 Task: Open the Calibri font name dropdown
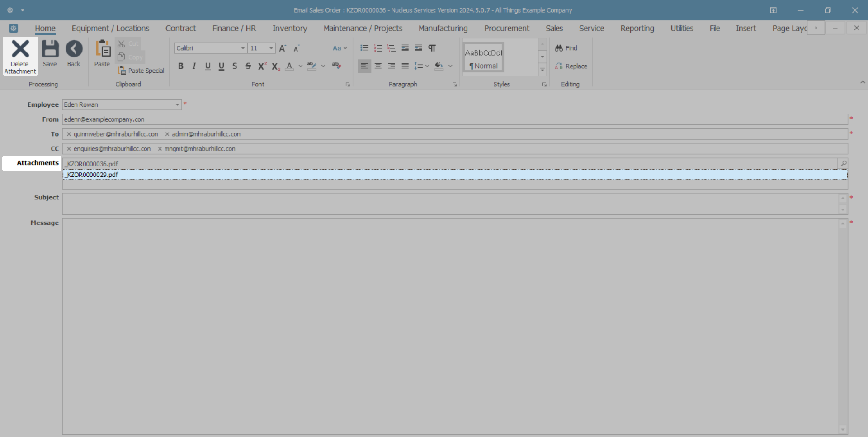[x=243, y=48]
